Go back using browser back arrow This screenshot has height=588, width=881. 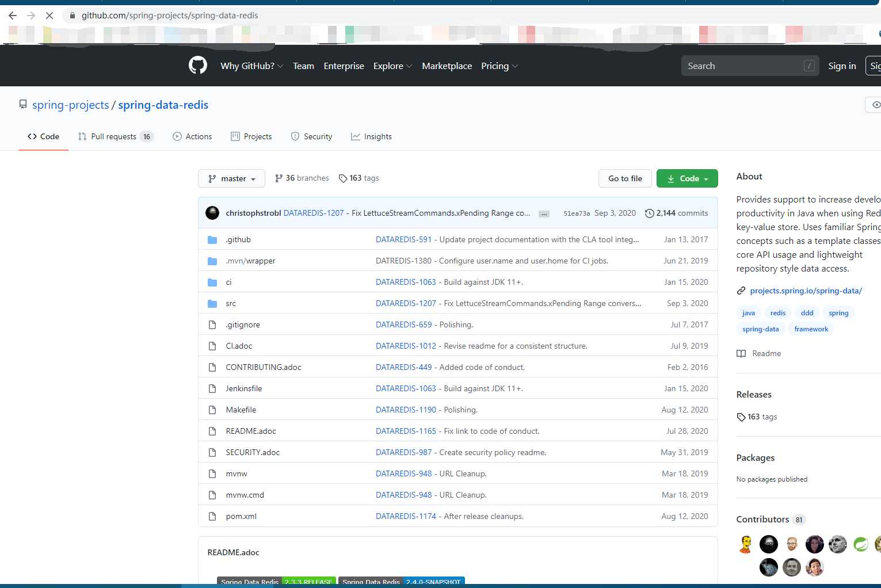tap(13, 16)
